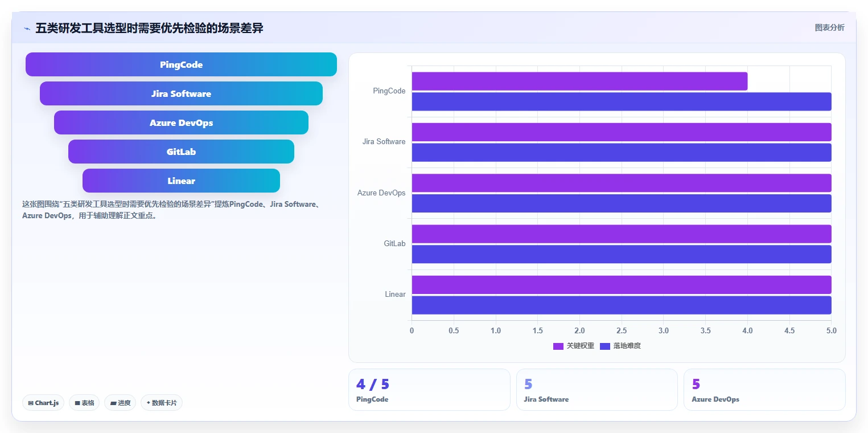The height and width of the screenshot is (433, 868).
Task: Select the heading 五类研发工具选型时需要优先检验的场景差异
Action: (x=149, y=28)
